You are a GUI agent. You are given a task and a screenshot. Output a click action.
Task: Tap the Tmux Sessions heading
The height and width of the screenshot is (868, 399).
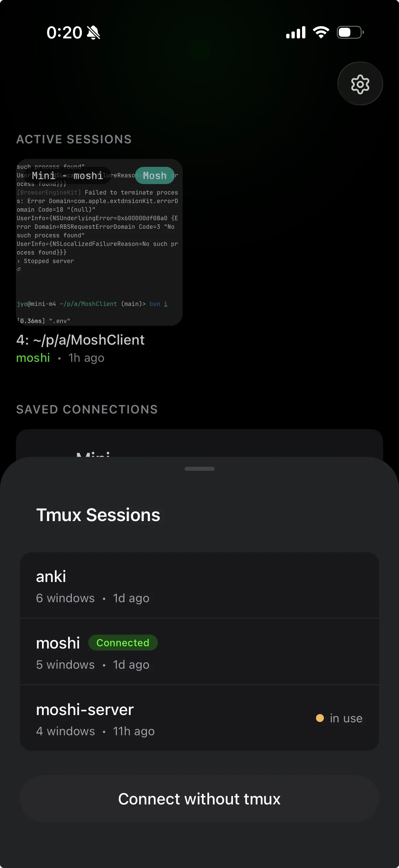[98, 515]
